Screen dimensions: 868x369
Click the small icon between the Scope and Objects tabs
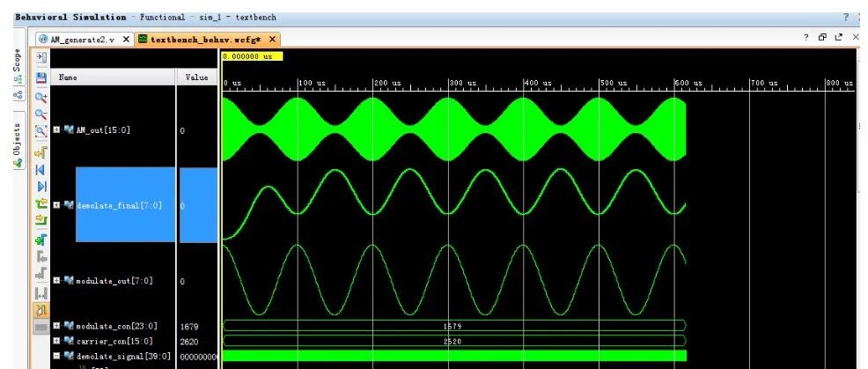[18, 95]
